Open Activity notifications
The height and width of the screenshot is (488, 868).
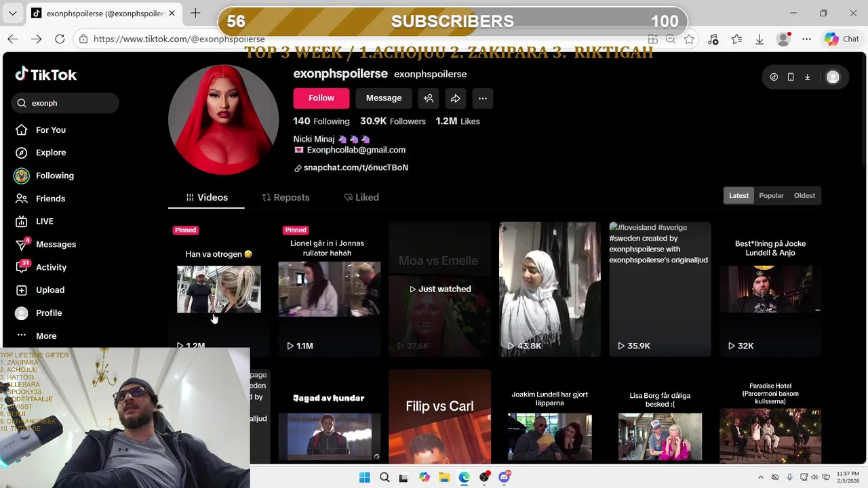(41, 267)
